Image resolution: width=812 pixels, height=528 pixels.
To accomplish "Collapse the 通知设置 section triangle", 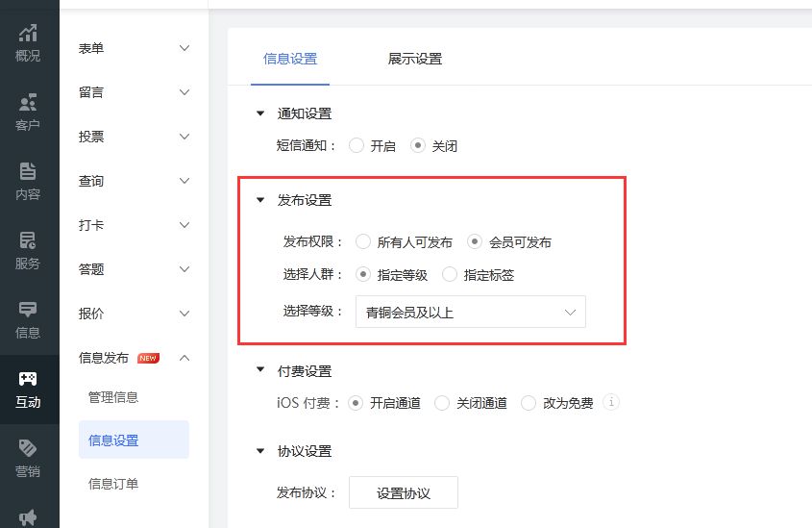I will pos(260,113).
